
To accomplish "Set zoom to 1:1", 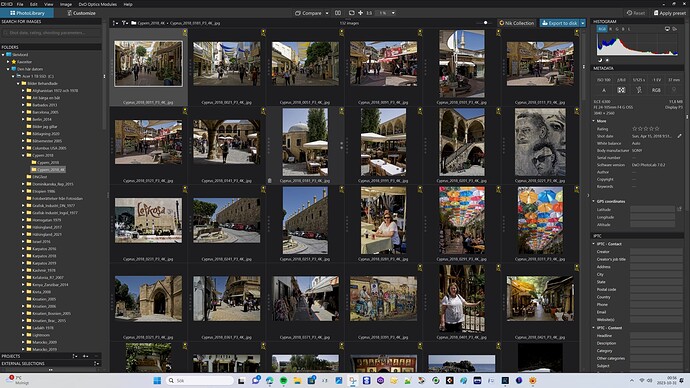I will 369,13.
